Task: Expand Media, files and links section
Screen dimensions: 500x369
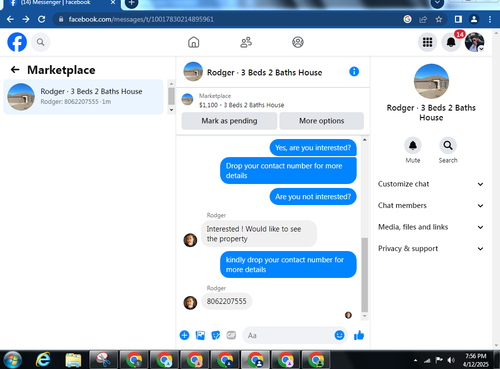Action: pos(431,227)
